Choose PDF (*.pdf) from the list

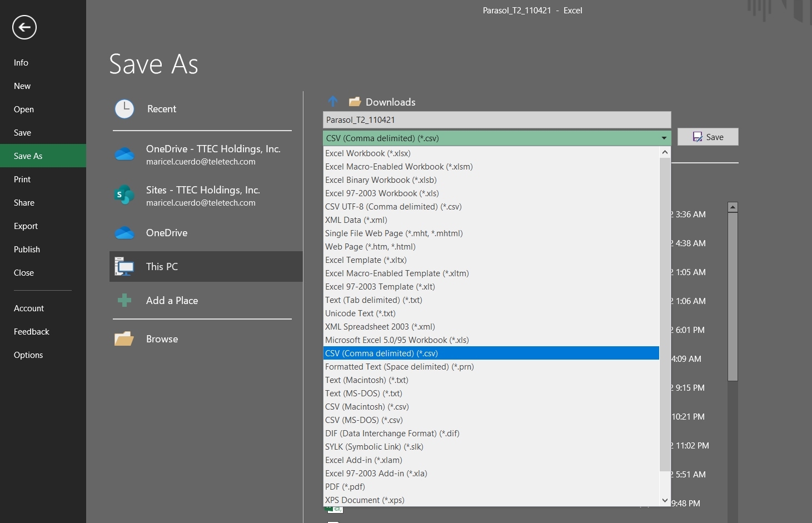pos(345,487)
